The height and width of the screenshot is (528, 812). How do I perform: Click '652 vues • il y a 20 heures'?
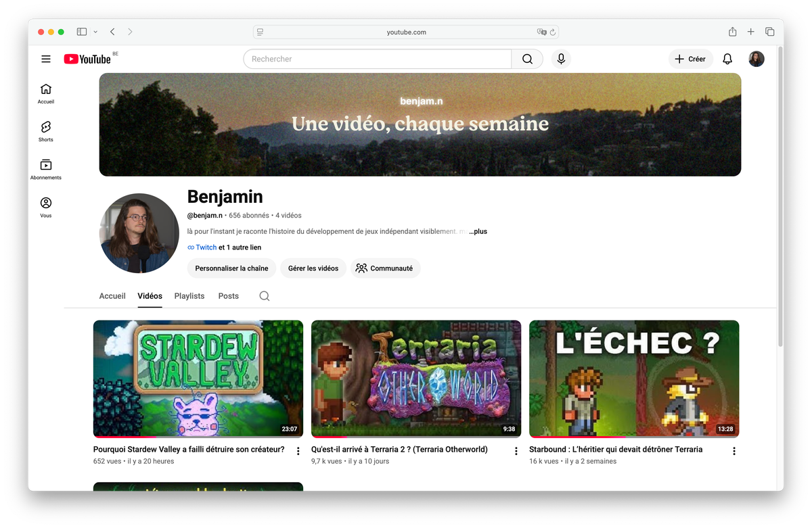tap(133, 461)
